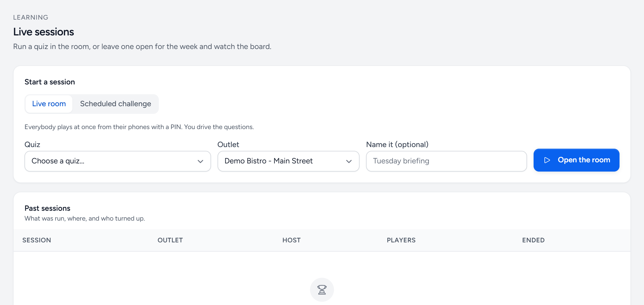Switch to the Scheduled challenge tab
The width and height of the screenshot is (644, 305).
116,104
